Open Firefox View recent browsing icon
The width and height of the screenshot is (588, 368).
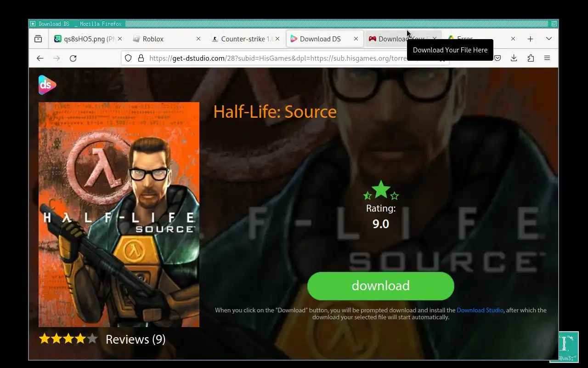pyautogui.click(x=38, y=39)
